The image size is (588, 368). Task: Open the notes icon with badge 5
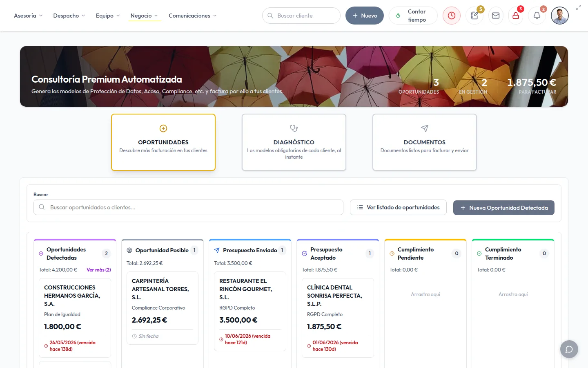[x=474, y=16]
